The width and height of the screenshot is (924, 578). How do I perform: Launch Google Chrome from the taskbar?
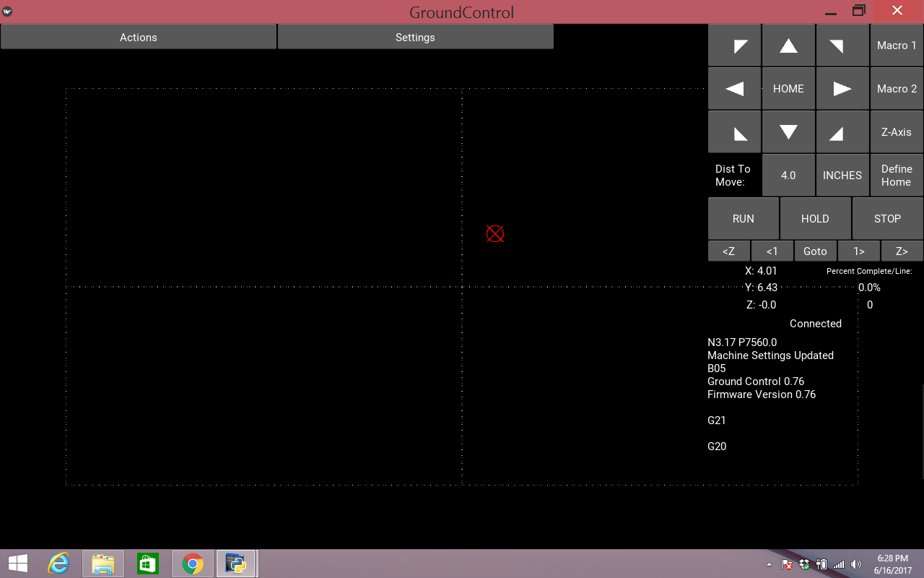pos(192,563)
